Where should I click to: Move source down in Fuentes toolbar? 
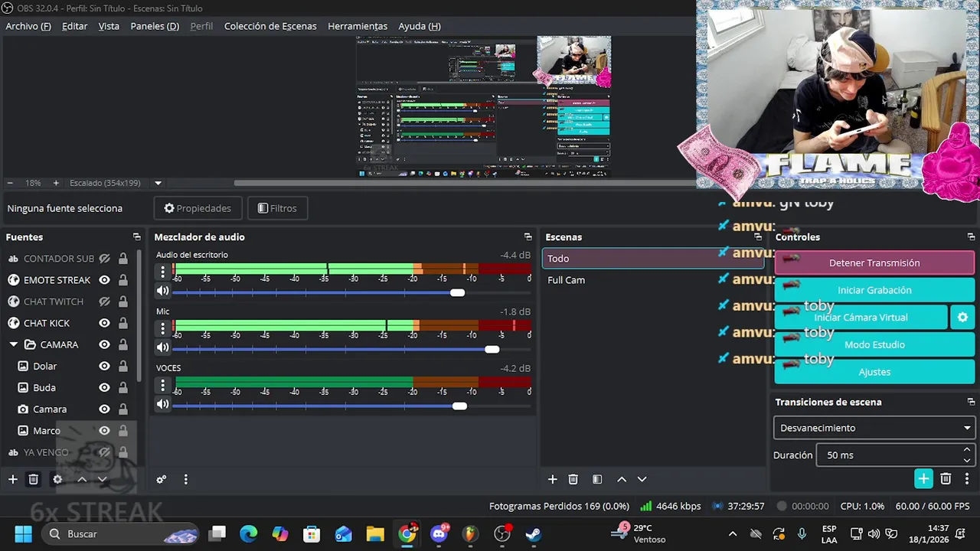(103, 479)
